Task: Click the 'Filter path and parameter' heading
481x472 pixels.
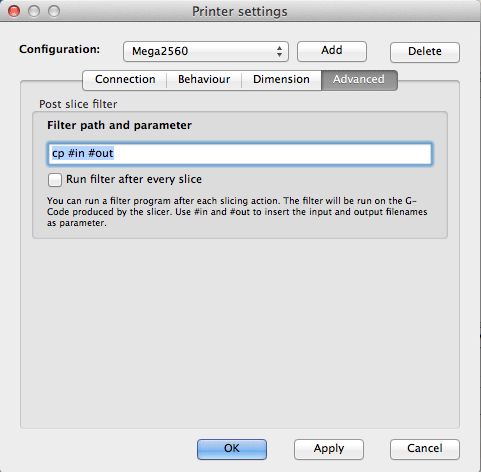Action: point(119,125)
